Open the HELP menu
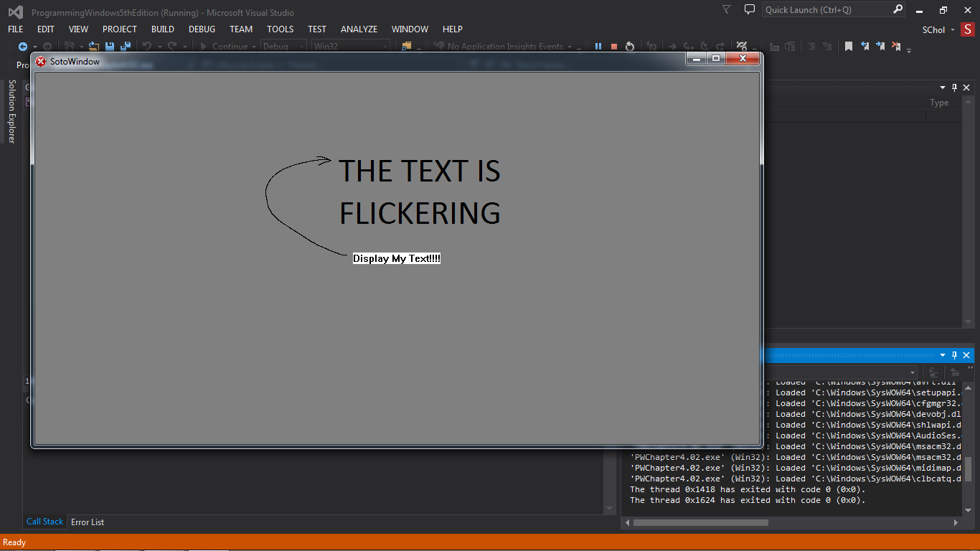The height and width of the screenshot is (551, 980). coord(453,29)
